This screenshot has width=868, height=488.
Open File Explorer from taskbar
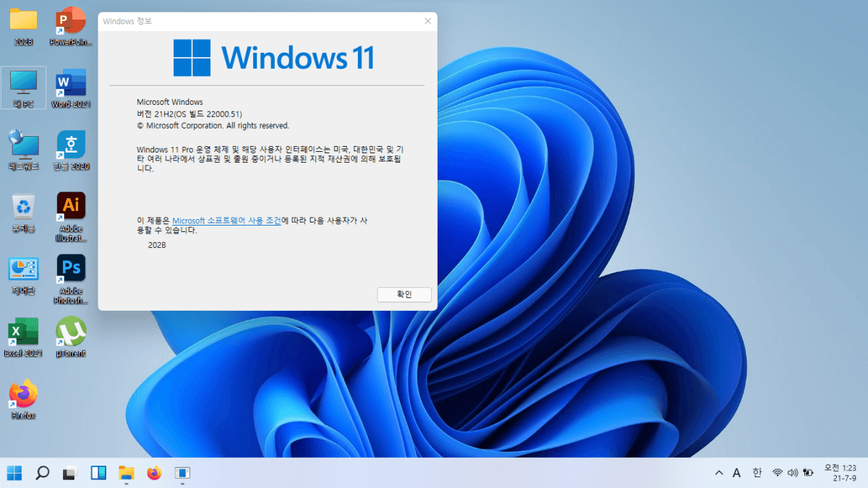click(127, 473)
